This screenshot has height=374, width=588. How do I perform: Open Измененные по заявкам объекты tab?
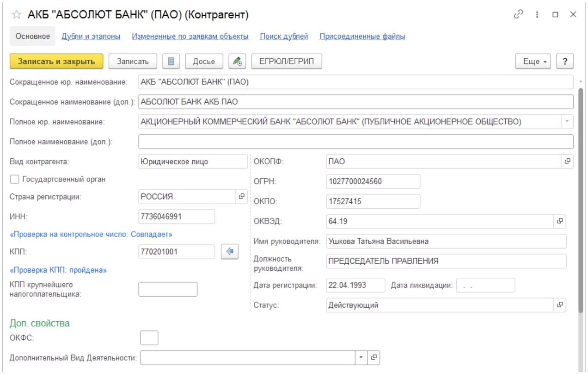190,36
